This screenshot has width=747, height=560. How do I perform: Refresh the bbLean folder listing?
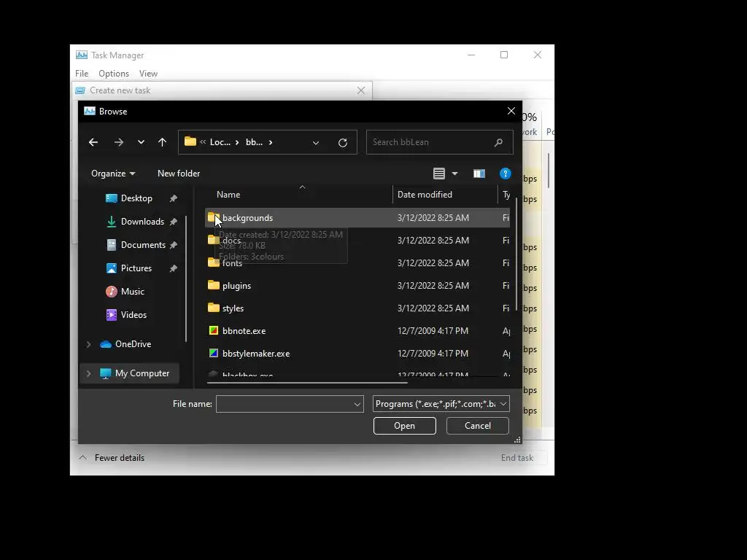[343, 142]
